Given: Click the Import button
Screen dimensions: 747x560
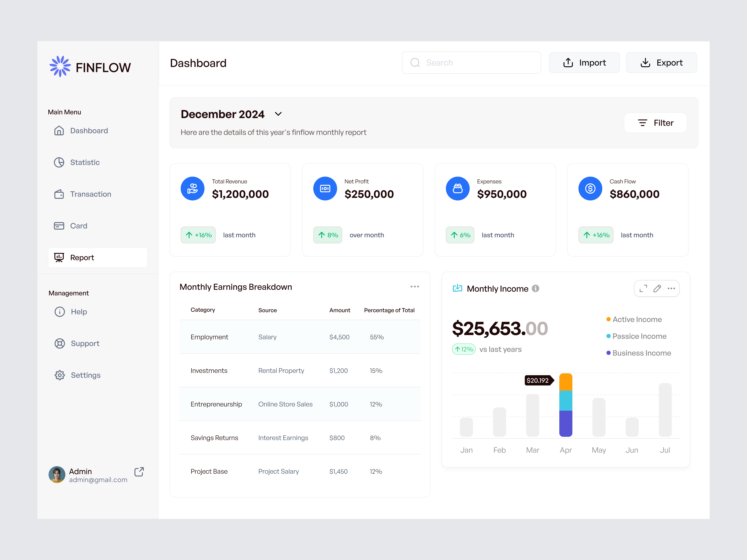Looking at the screenshot, I should point(584,62).
